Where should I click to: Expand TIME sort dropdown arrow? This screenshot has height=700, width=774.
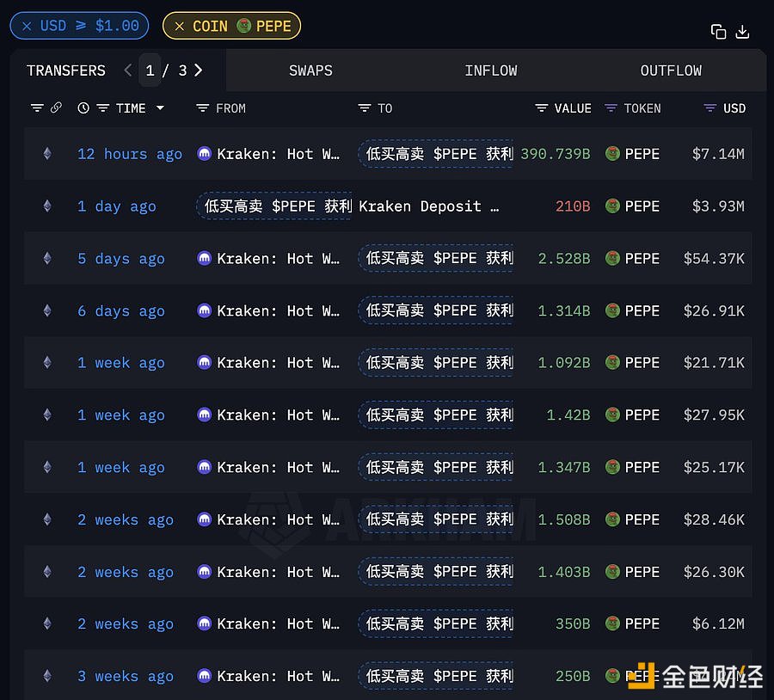[160, 107]
